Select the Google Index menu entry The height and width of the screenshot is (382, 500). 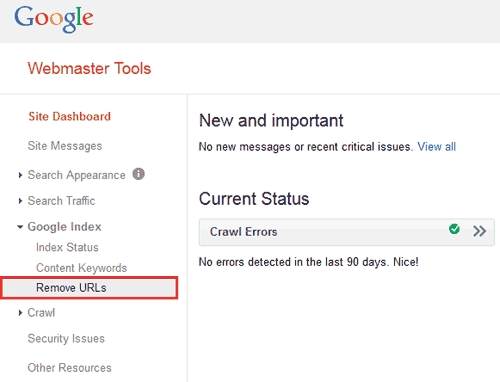64,227
